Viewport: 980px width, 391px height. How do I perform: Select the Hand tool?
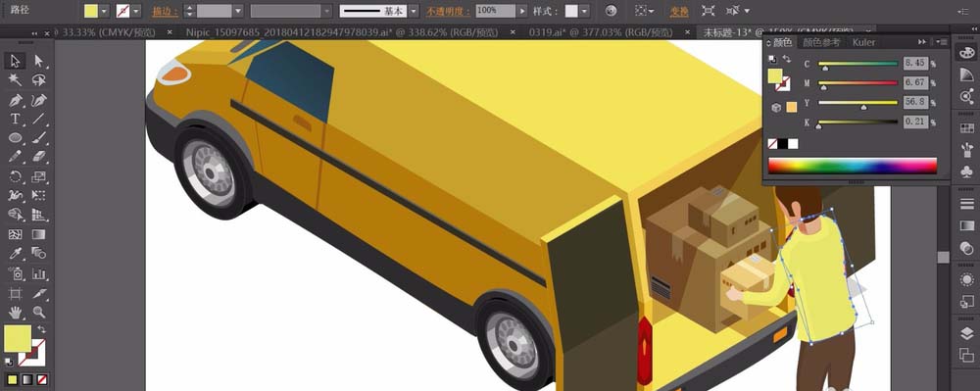point(15,312)
